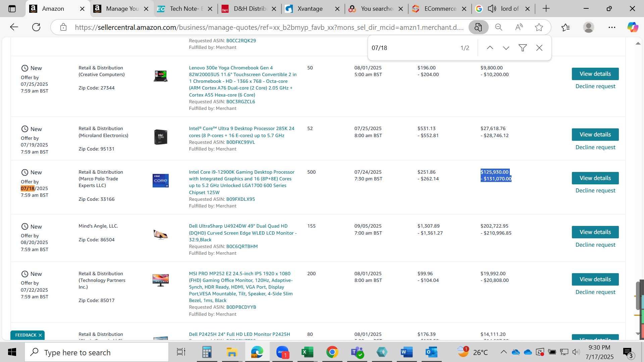
Task: Open ASIN B09FXDLX95 link
Action: [x=240, y=199]
